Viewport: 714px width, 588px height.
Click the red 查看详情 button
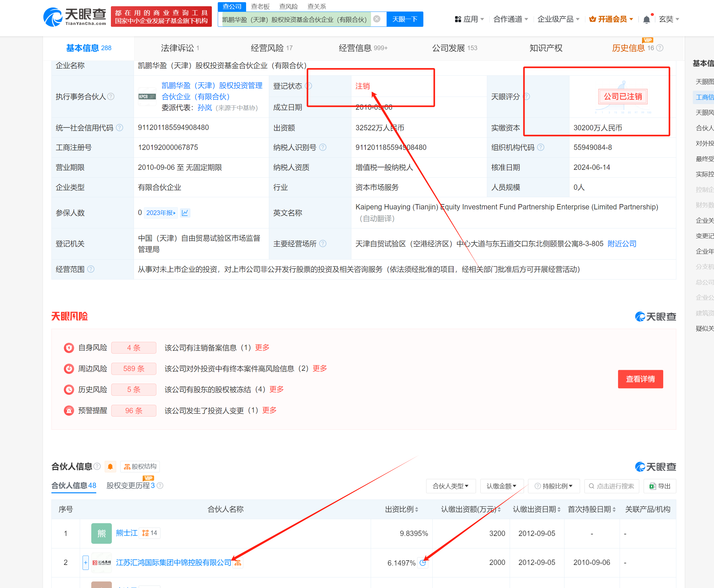pos(640,379)
